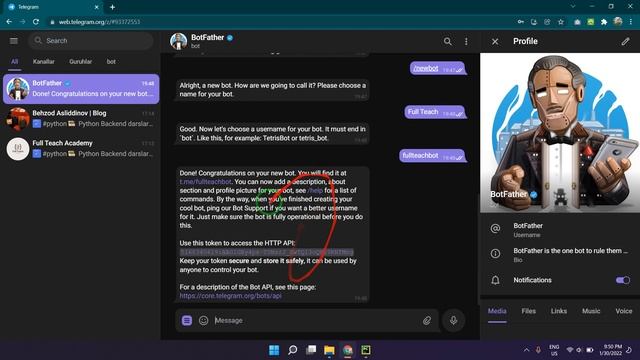The width and height of the screenshot is (640, 360).
Task: Open the Media tab in profile
Action: point(497,311)
